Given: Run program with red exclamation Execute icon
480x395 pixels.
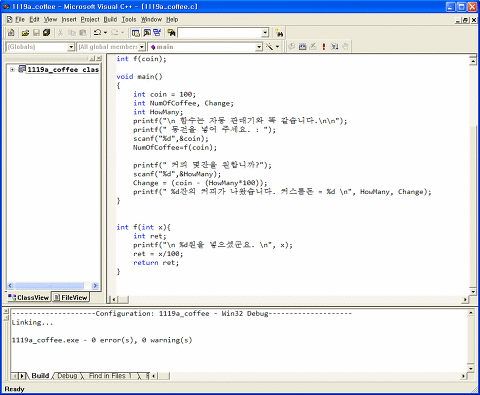Looking at the screenshot, I should (x=324, y=47).
